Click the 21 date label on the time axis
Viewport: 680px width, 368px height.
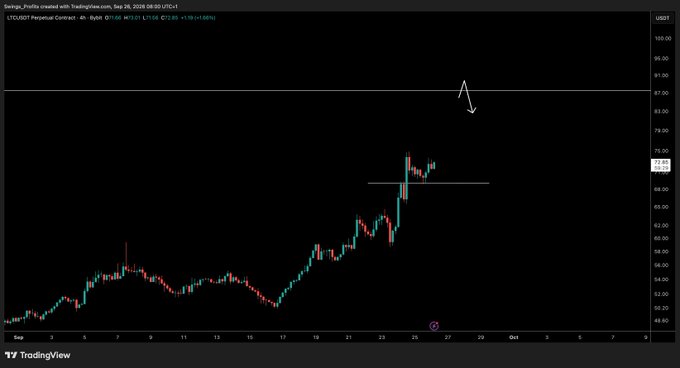[x=349, y=337]
